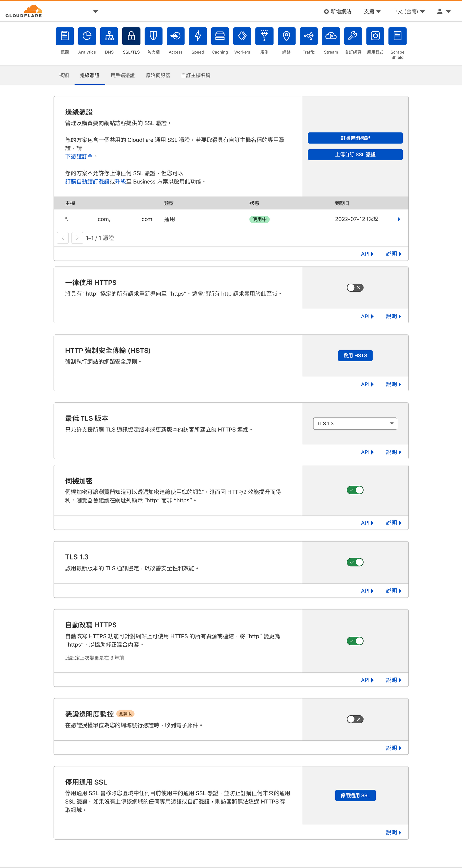Open the Scrape Shield icon
Screen dimensions: 462x868
(x=397, y=36)
